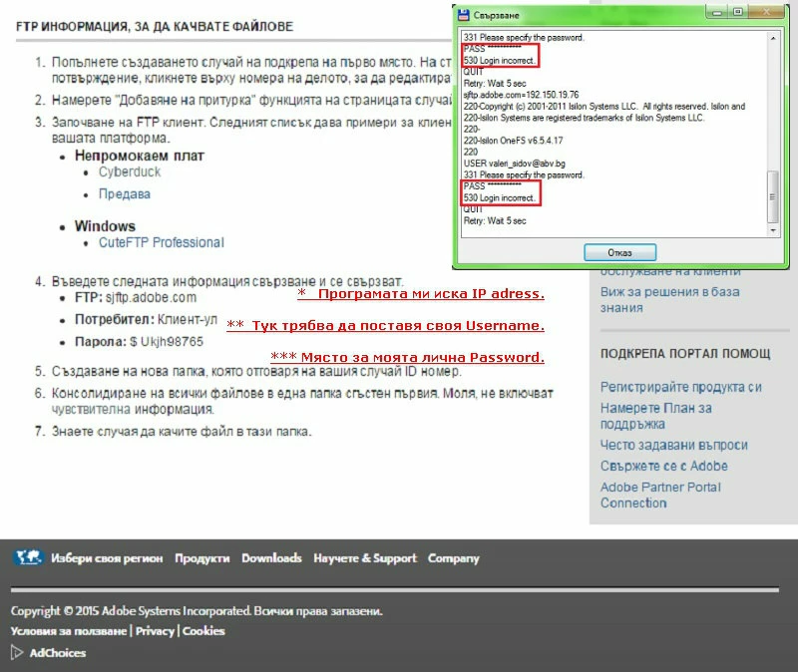Image resolution: width=798 pixels, height=672 pixels.
Task: Open Условия за ползване link
Action: [x=69, y=631]
